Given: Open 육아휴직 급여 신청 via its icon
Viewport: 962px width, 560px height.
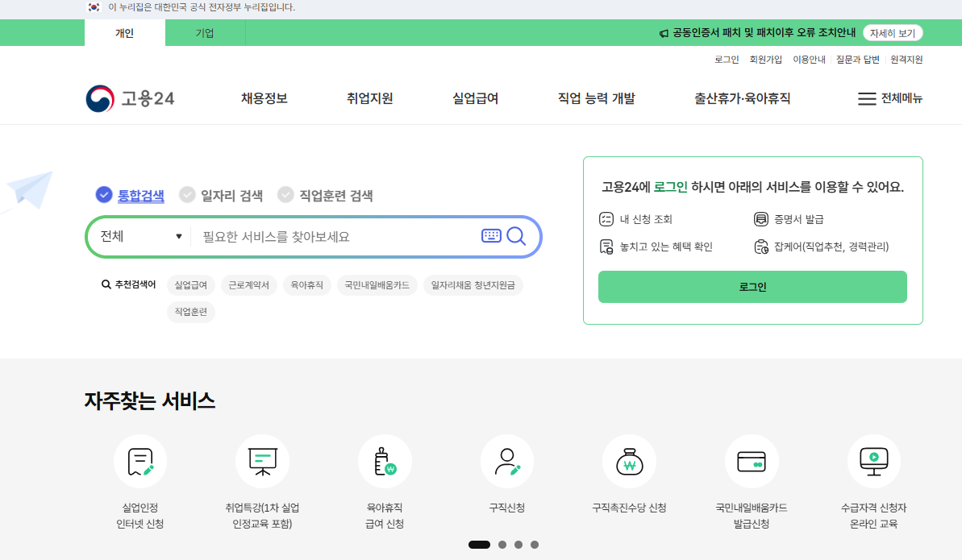Looking at the screenshot, I should [x=385, y=461].
